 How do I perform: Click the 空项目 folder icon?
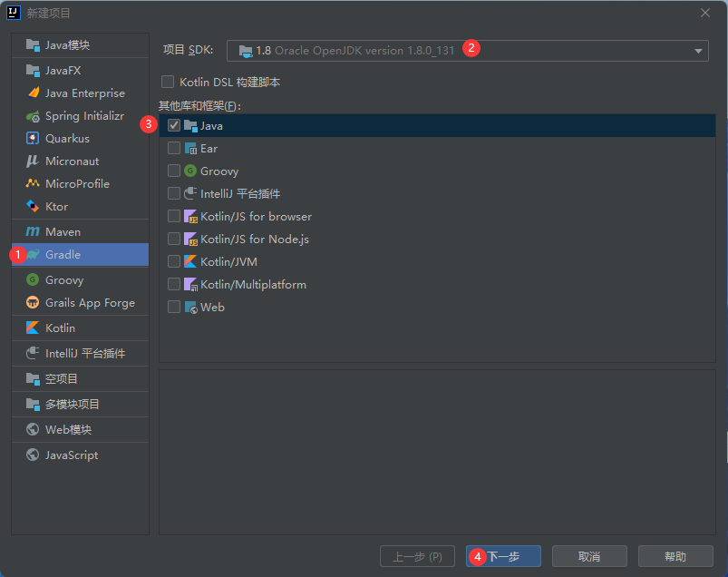33,378
